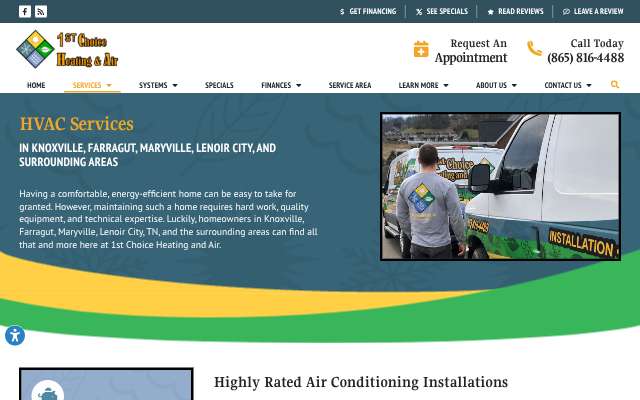Click the kettle icon in the blue card
The width and height of the screenshot is (640, 400).
(48, 392)
